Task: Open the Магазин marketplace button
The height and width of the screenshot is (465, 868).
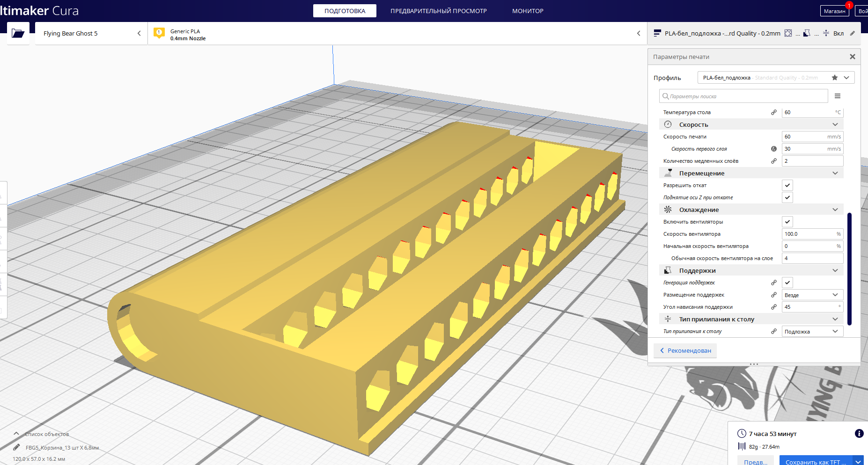Action: (834, 11)
